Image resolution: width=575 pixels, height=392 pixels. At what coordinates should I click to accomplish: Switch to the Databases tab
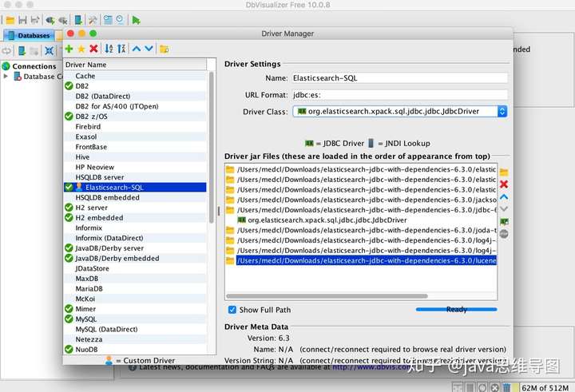[x=29, y=36]
